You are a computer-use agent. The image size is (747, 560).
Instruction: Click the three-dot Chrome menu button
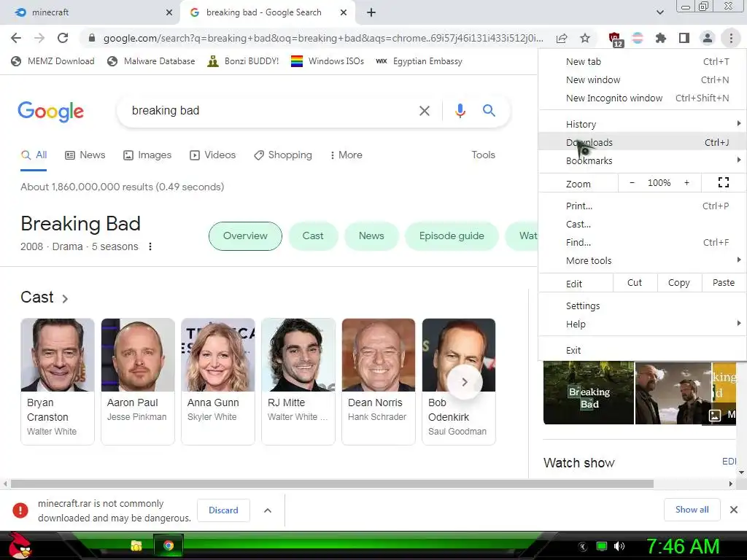point(731,38)
